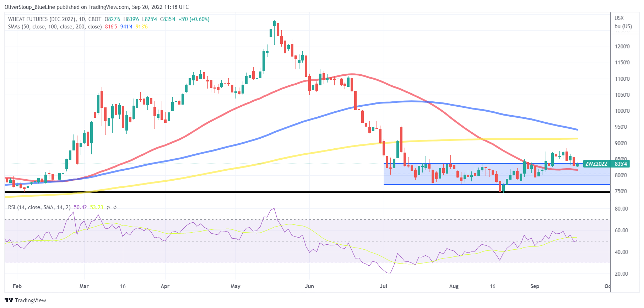Viewport: 644px width, 308px height.
Task: Select the SMAs (50, close, 100, close, 200, close) legend
Action: [x=55, y=27]
